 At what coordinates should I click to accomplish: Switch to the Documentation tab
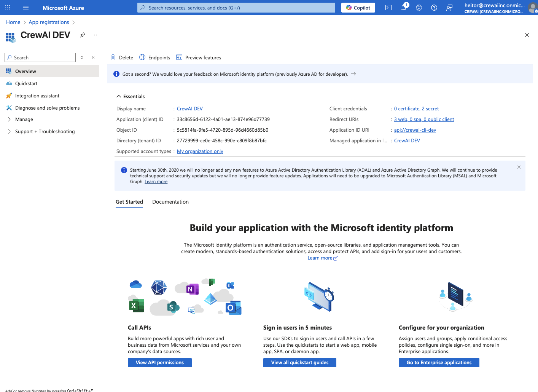(170, 202)
